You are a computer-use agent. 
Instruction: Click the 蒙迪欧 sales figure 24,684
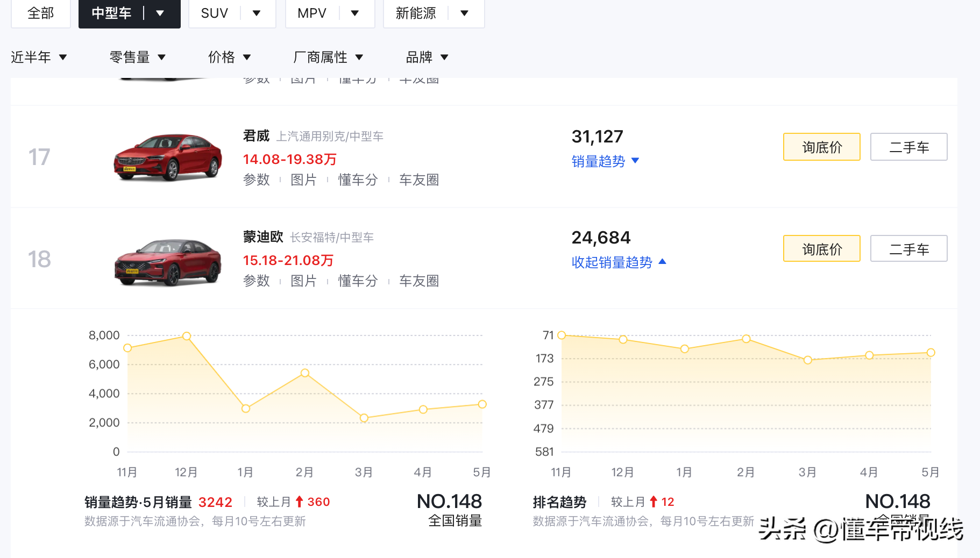601,238
